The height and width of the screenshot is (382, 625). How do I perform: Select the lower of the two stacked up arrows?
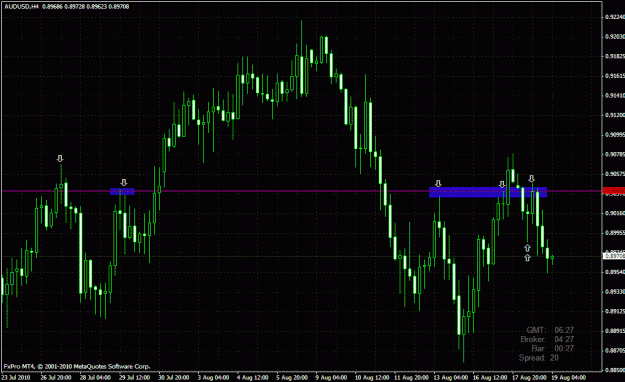click(x=527, y=258)
